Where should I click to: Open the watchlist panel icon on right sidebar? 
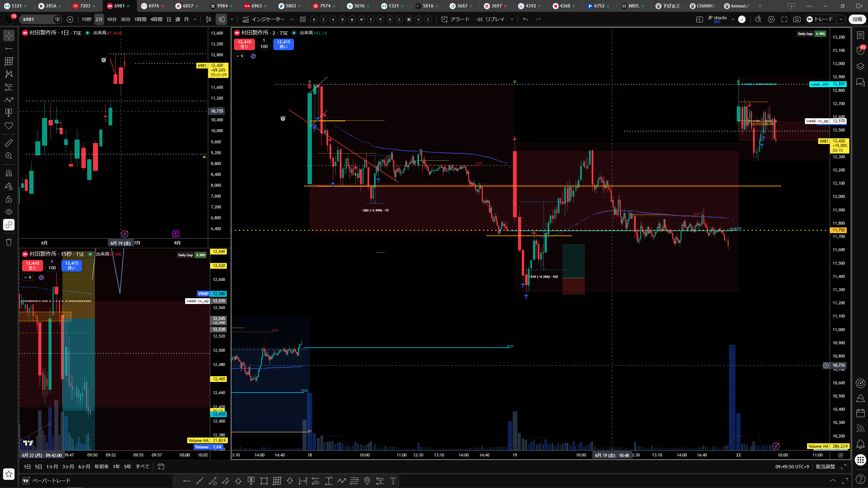[x=860, y=35]
